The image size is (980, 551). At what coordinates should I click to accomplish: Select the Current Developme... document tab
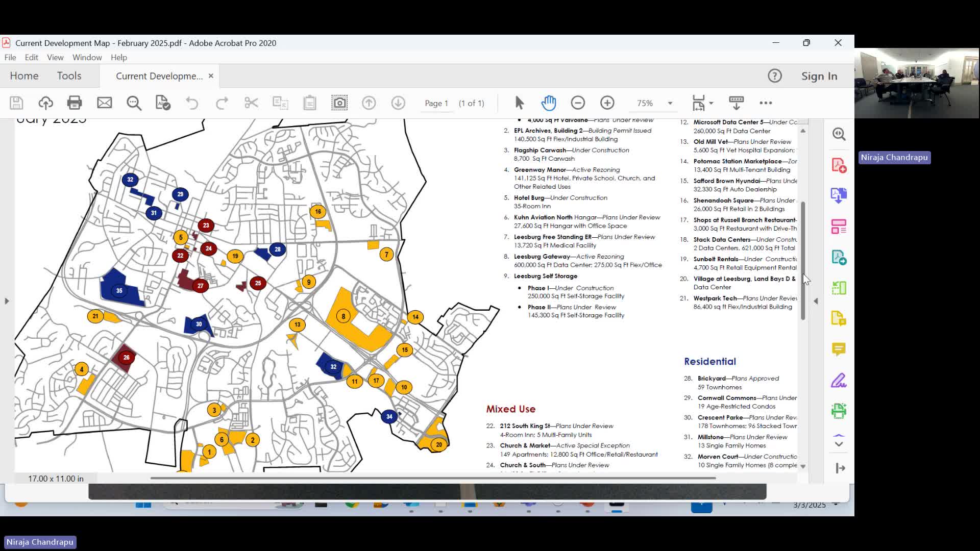[159, 76]
